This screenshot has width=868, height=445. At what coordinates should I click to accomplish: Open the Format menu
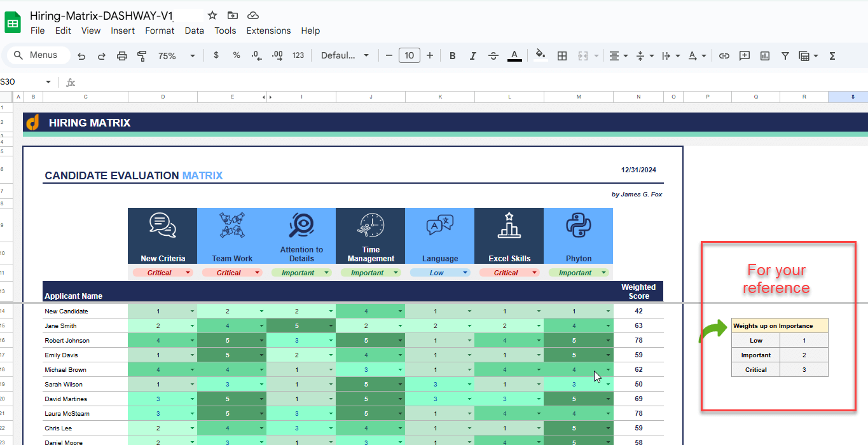(160, 31)
